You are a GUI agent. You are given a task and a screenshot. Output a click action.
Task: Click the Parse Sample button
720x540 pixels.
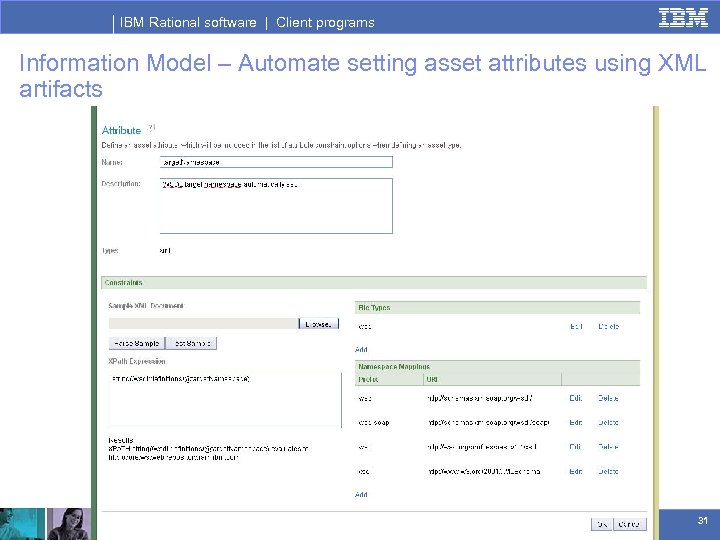click(135, 343)
